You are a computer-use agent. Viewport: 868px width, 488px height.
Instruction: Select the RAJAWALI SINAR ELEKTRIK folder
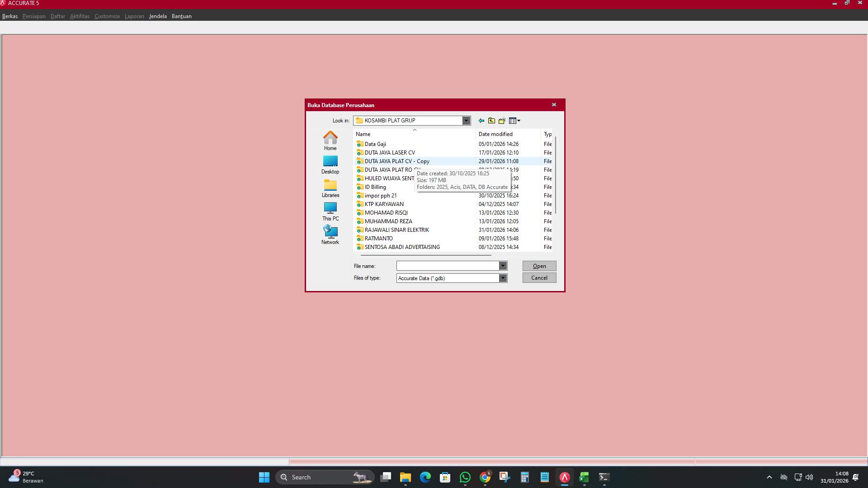pyautogui.click(x=396, y=230)
